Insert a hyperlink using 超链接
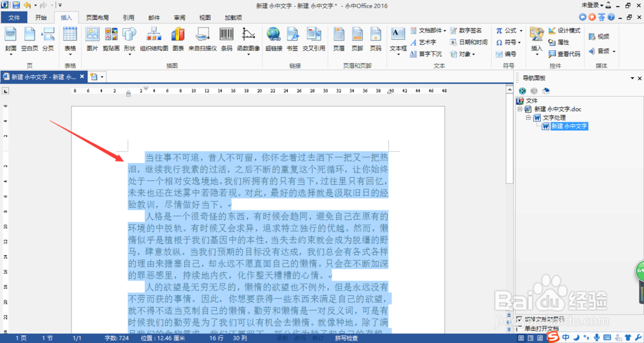 [274, 39]
